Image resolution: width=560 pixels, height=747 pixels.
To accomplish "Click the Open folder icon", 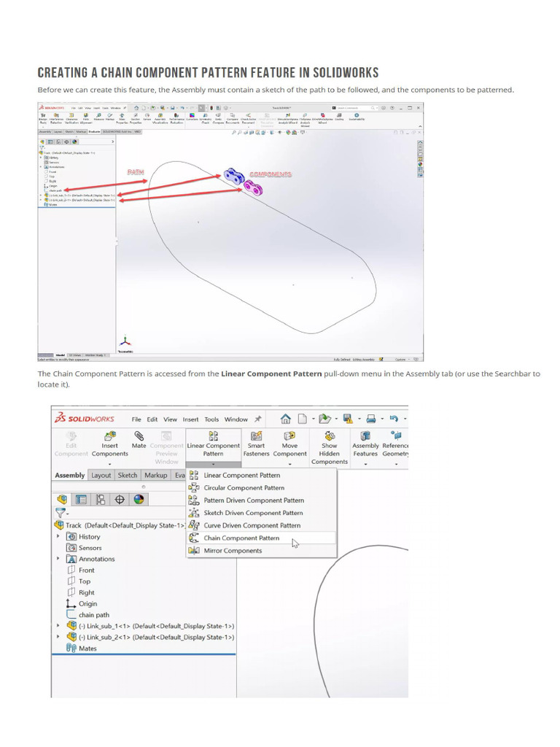I will pos(324,419).
